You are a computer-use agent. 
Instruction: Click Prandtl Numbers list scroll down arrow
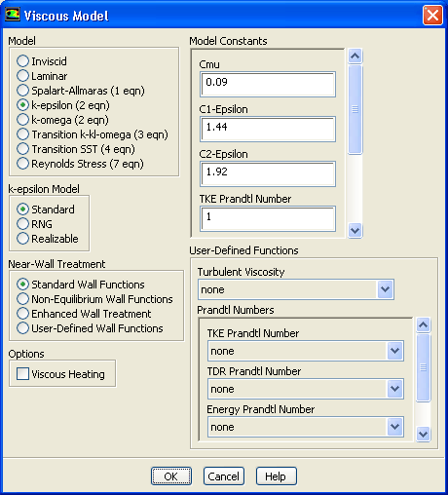pyautogui.click(x=424, y=434)
